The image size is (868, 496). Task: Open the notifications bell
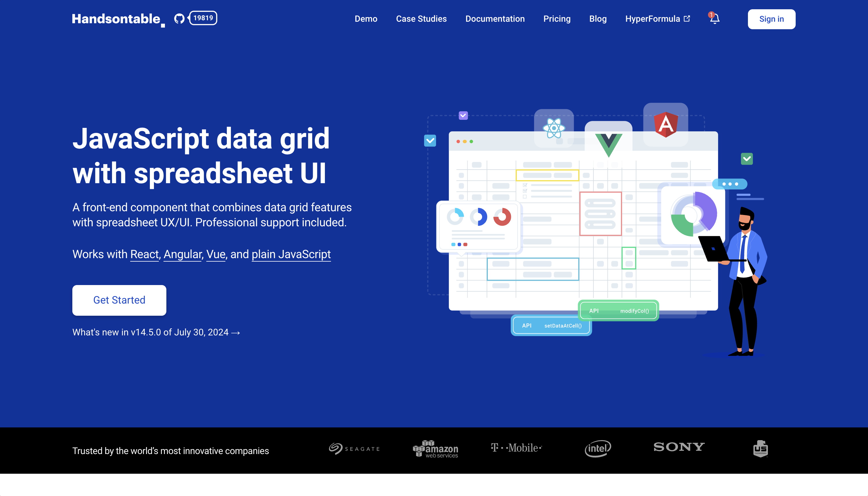[714, 19]
